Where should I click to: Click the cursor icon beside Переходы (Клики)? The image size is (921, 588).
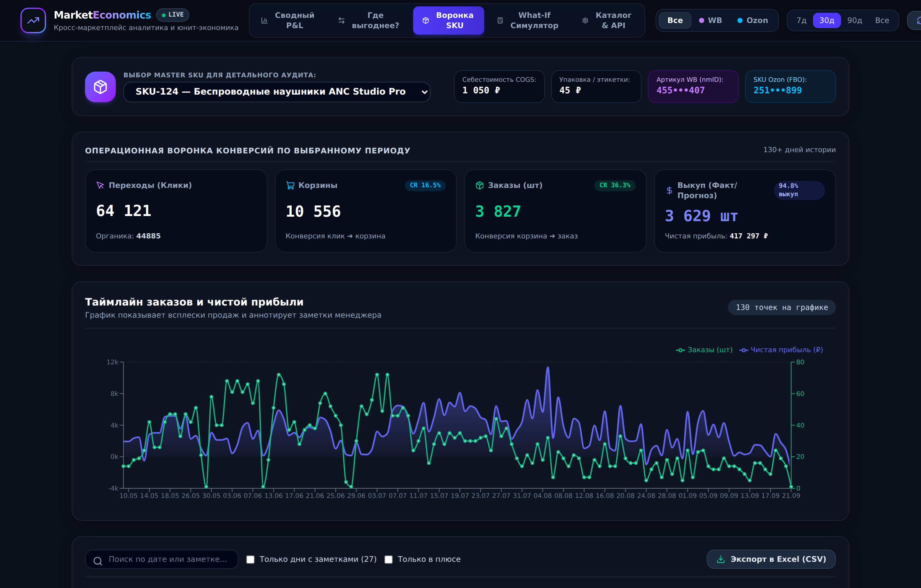[x=100, y=185]
